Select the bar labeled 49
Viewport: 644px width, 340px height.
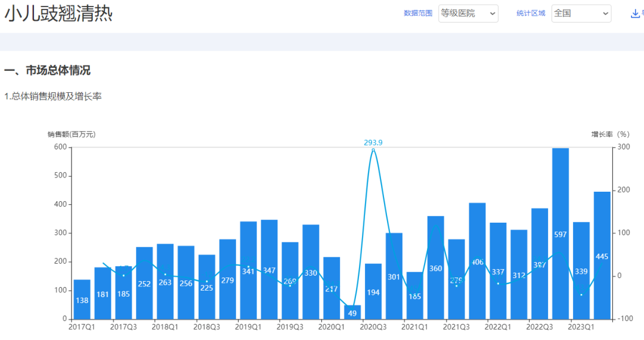click(x=352, y=312)
